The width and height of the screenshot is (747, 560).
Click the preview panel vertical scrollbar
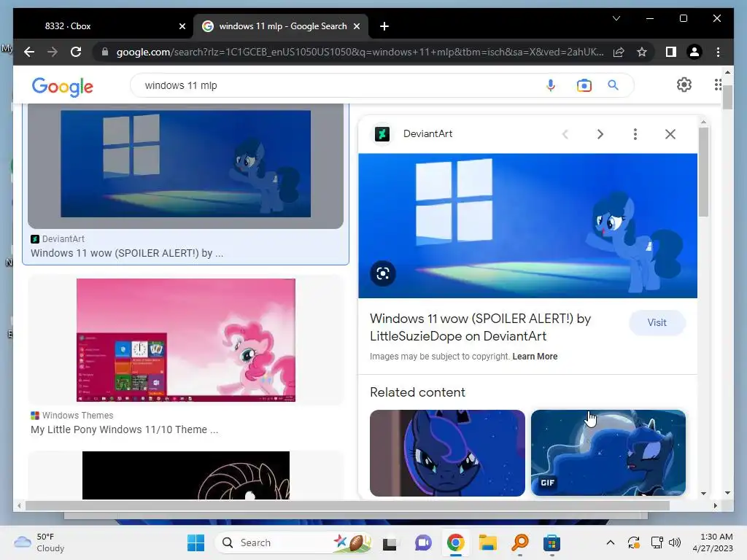pyautogui.click(x=704, y=171)
